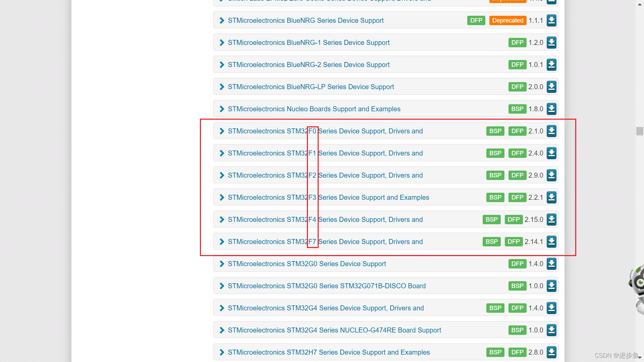This screenshot has height=362, width=644.
Task: Open STMicroelectronics BlueNRG-1 Series Device Support link
Action: [309, 43]
